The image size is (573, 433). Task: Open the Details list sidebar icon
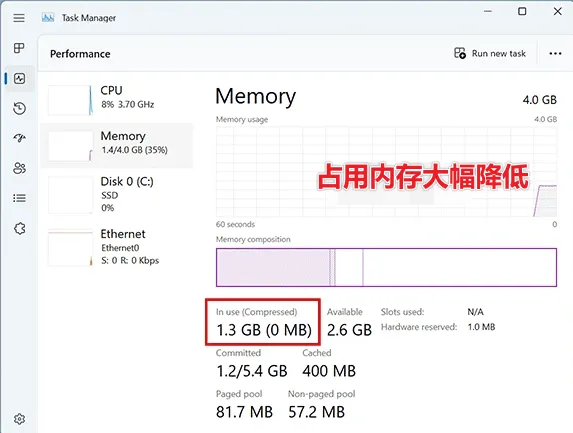(x=19, y=198)
